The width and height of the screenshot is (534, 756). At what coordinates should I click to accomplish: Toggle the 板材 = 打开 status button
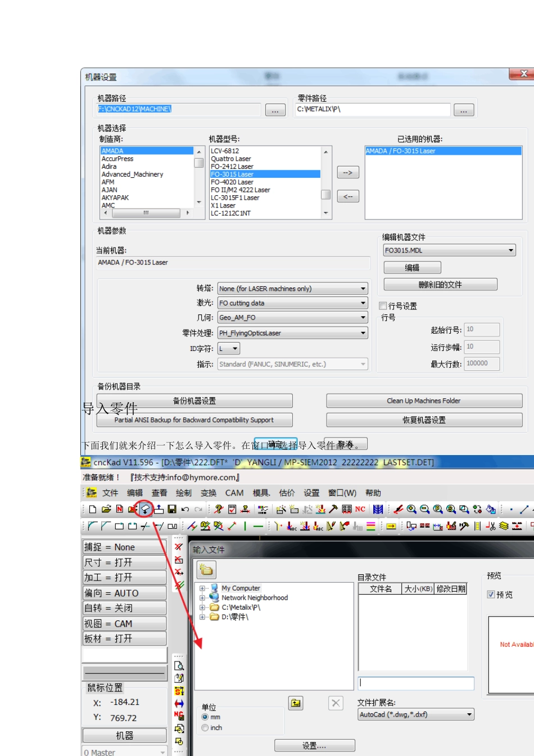click(x=125, y=638)
